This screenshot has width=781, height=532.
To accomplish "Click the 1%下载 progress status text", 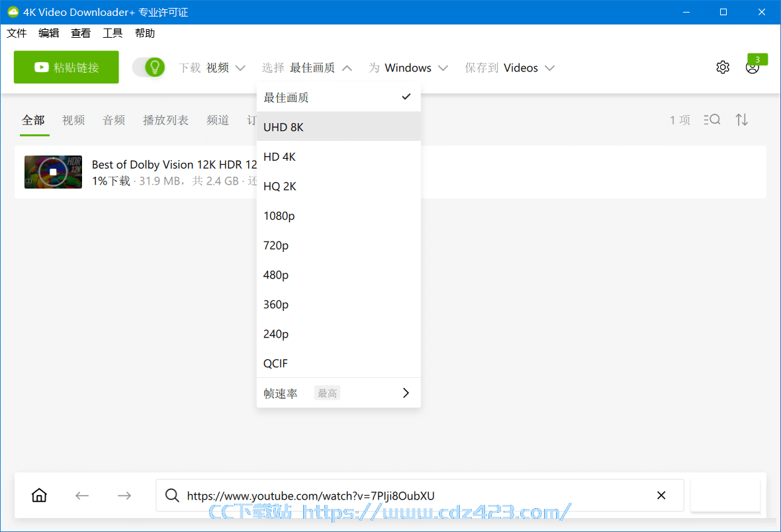I will point(111,181).
